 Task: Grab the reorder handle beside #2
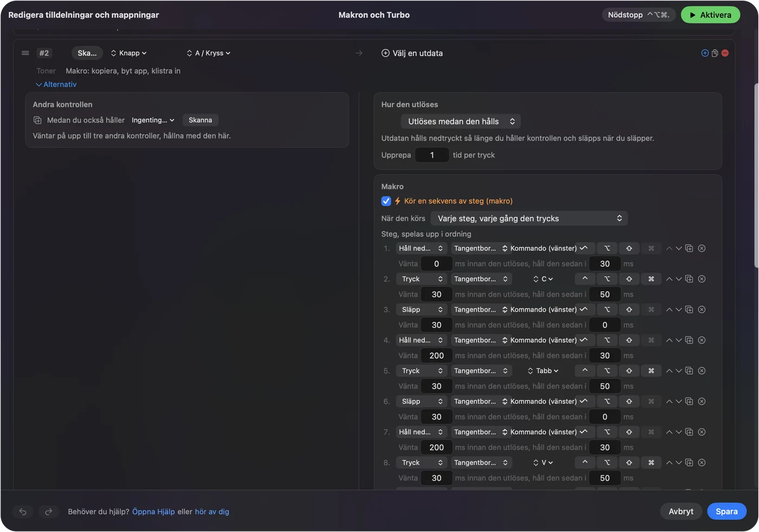pos(25,53)
